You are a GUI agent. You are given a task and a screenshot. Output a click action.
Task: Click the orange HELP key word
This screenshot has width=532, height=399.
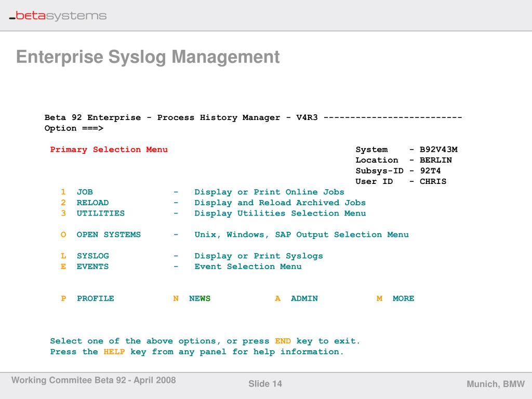[x=114, y=352]
